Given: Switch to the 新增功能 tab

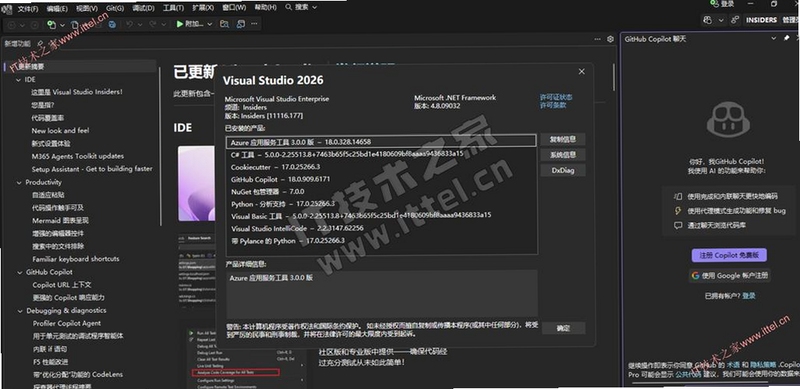Looking at the screenshot, I should tap(18, 43).
